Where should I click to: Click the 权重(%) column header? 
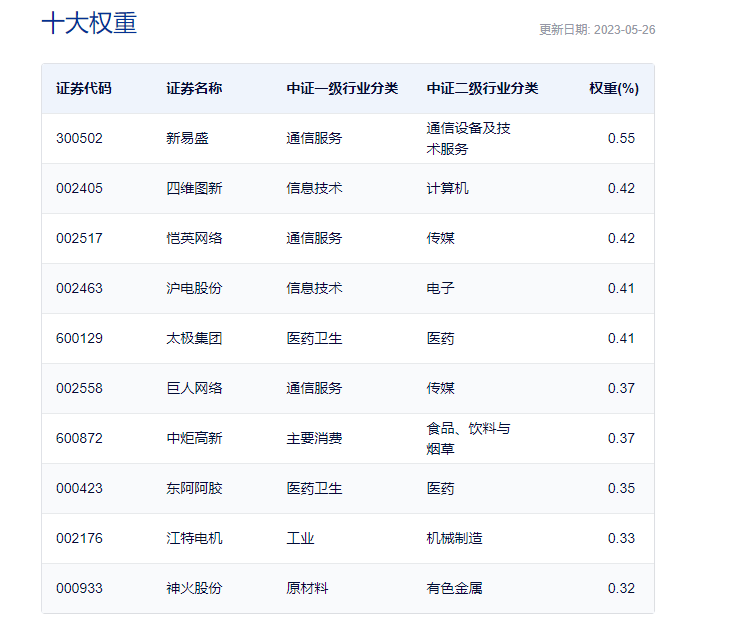pos(614,88)
